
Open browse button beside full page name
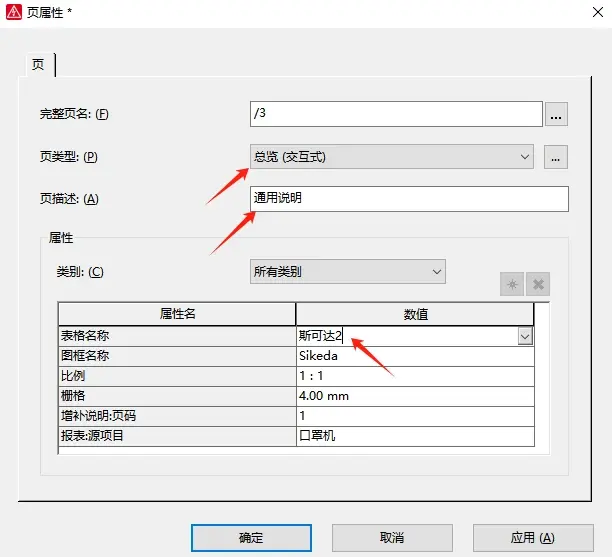556,114
